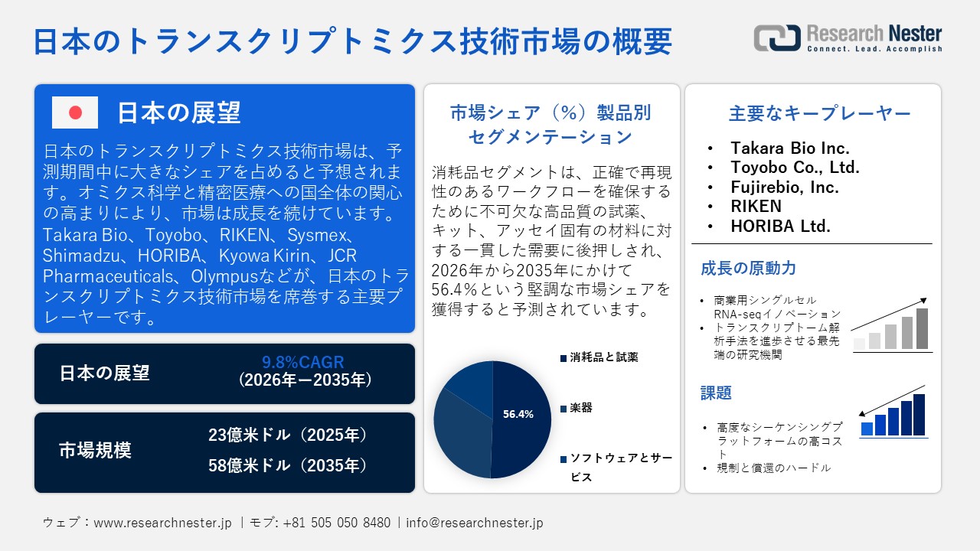Click the Japanese flag icon
The width and height of the screenshot is (980, 551).
[x=74, y=112]
